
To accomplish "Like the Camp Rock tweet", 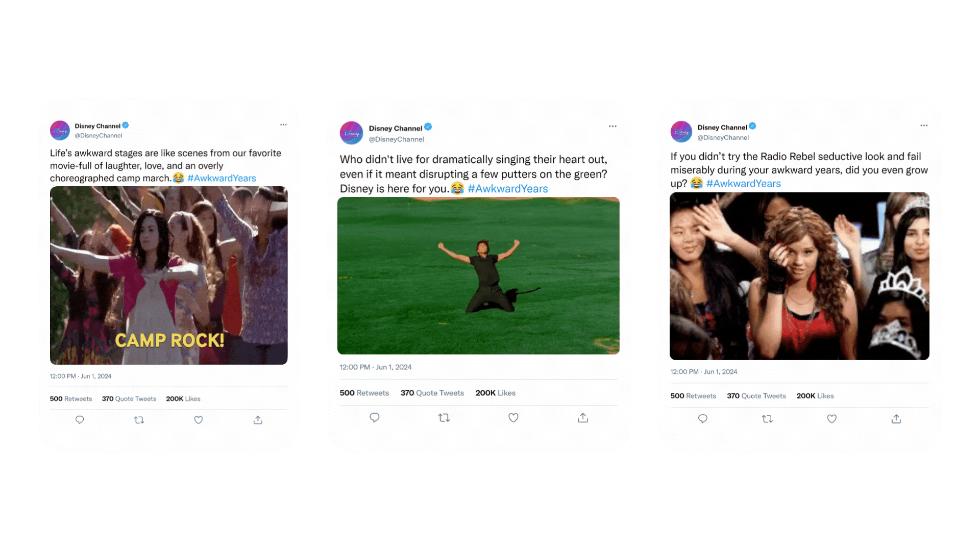I will click(x=199, y=420).
